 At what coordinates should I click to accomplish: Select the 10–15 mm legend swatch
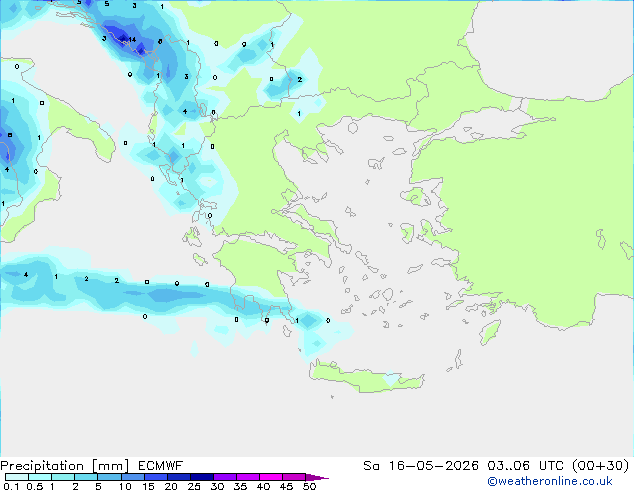click(x=133, y=477)
